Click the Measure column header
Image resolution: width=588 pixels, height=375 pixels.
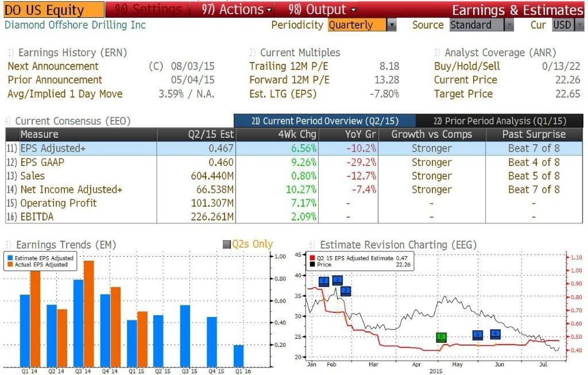[x=88, y=134]
